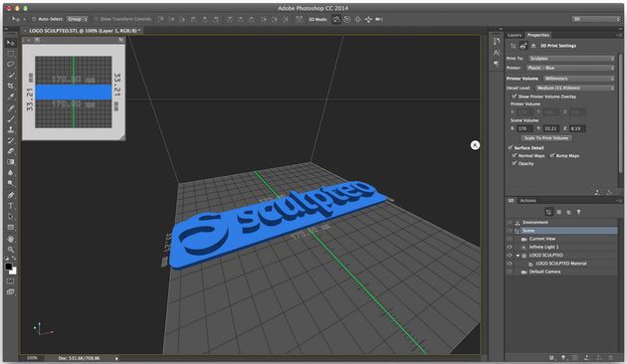Toggle visibility of the Environment item
Image resolution: width=627 pixels, height=364 pixels.
click(x=510, y=222)
